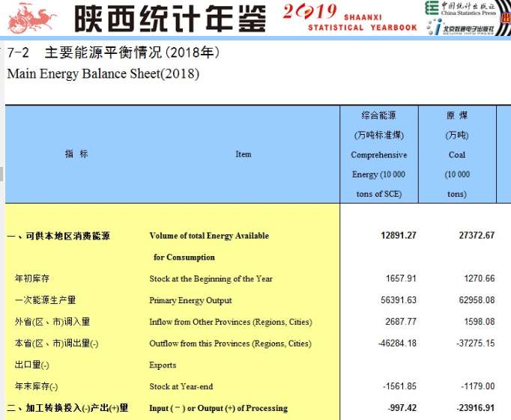
Task: Select row label 一次能源生产量
Action: (45, 300)
